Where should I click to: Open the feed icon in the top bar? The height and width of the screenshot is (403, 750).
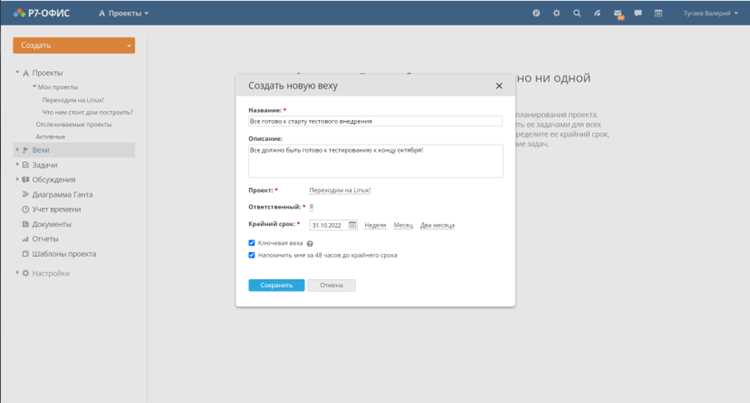pos(597,13)
